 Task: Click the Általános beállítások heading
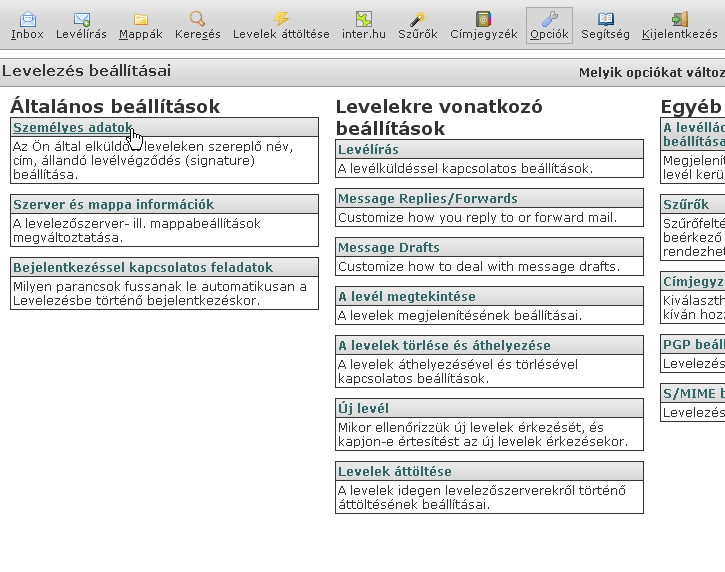click(x=115, y=106)
